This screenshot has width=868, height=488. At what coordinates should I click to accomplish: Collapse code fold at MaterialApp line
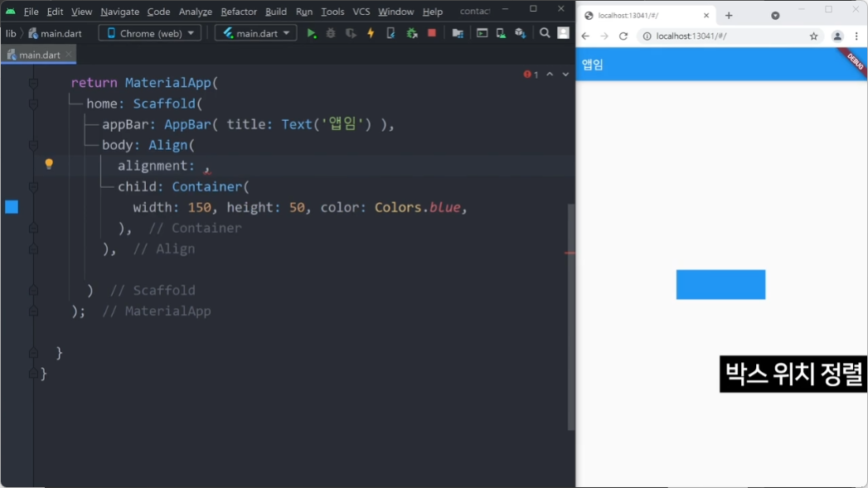tap(33, 83)
